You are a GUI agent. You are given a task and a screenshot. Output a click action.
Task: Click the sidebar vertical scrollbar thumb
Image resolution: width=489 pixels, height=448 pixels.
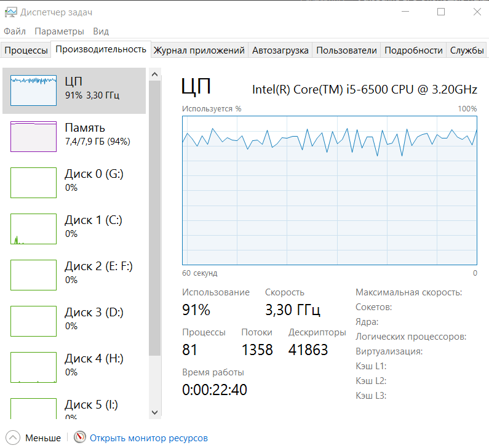(x=154, y=218)
